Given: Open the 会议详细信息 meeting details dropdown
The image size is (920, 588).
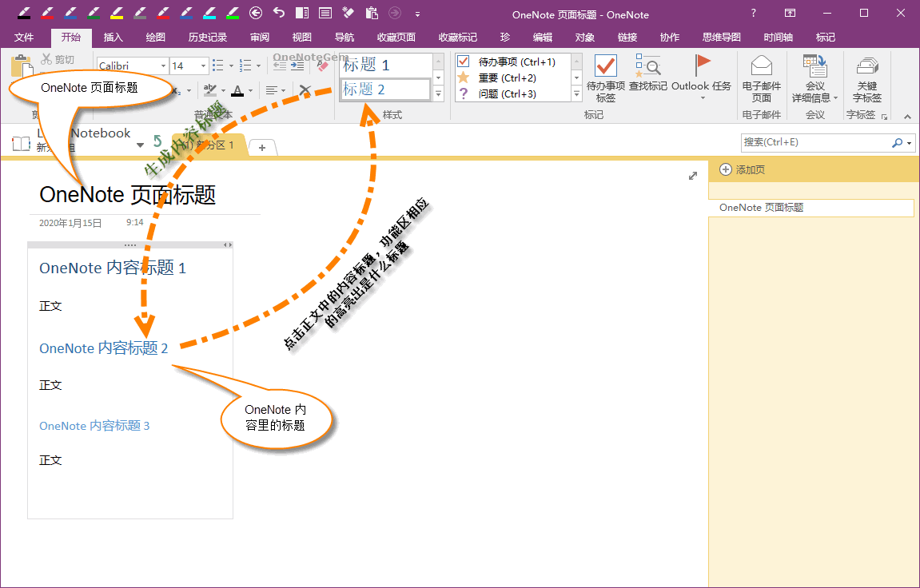Looking at the screenshot, I should (815, 78).
